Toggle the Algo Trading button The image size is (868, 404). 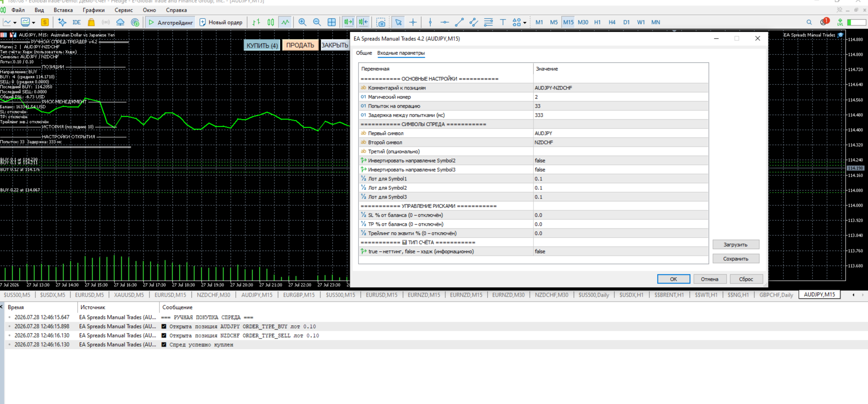tap(170, 22)
